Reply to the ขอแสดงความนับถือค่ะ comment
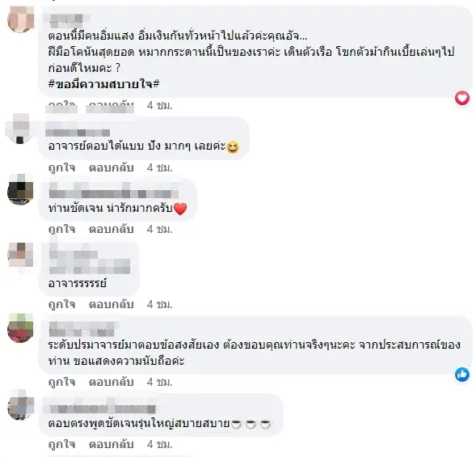This screenshot has width=476, height=457. 111,382
